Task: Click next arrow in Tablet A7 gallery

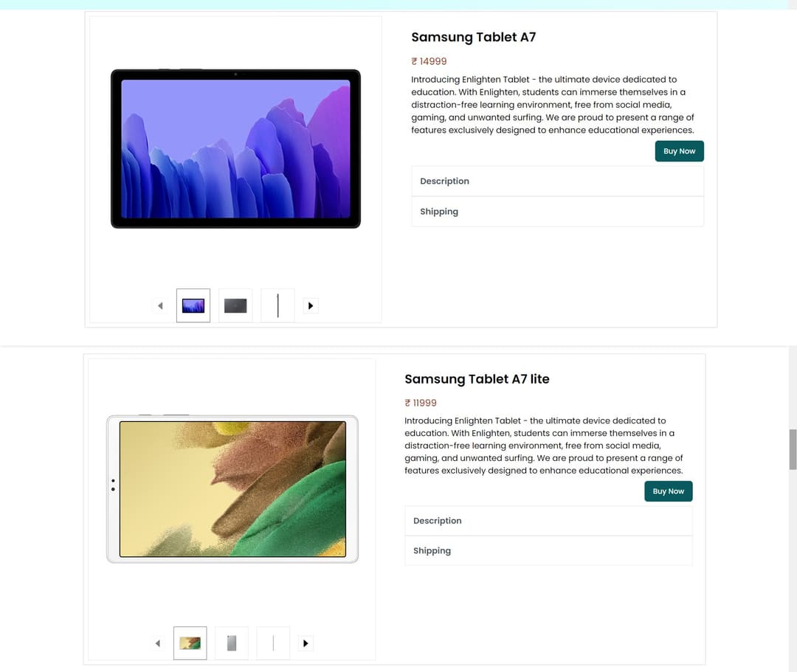Action: tap(311, 306)
